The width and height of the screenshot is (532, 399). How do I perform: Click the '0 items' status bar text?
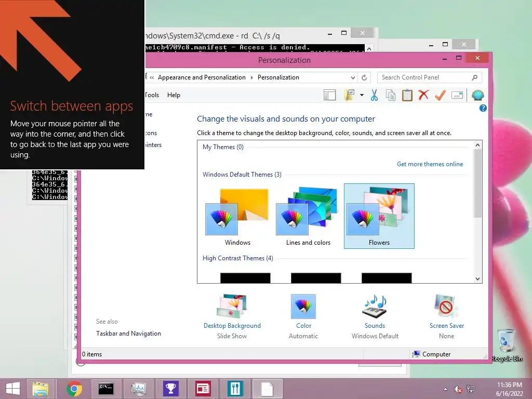click(92, 354)
